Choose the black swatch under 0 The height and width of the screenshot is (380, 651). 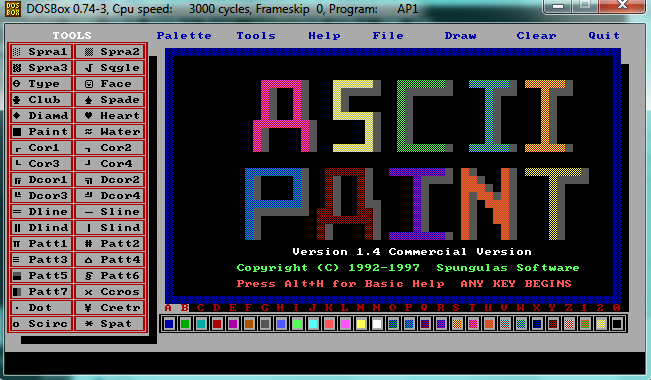(617, 324)
